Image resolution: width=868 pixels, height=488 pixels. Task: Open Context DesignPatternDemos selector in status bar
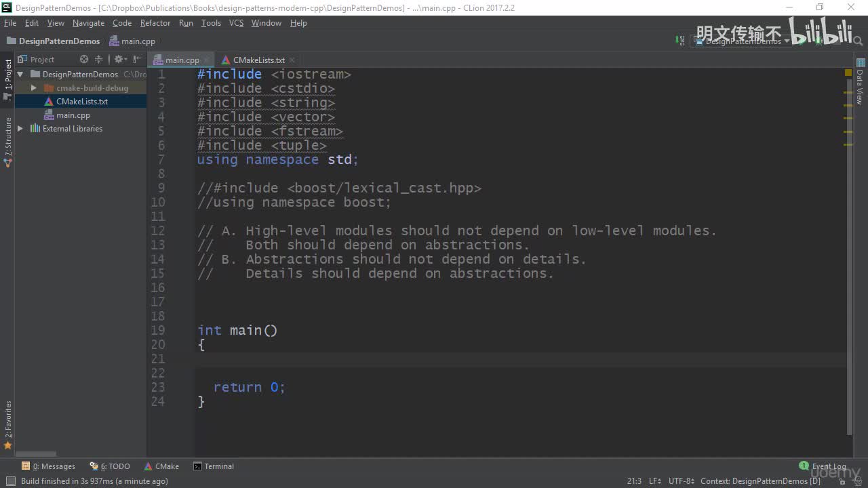tap(760, 481)
